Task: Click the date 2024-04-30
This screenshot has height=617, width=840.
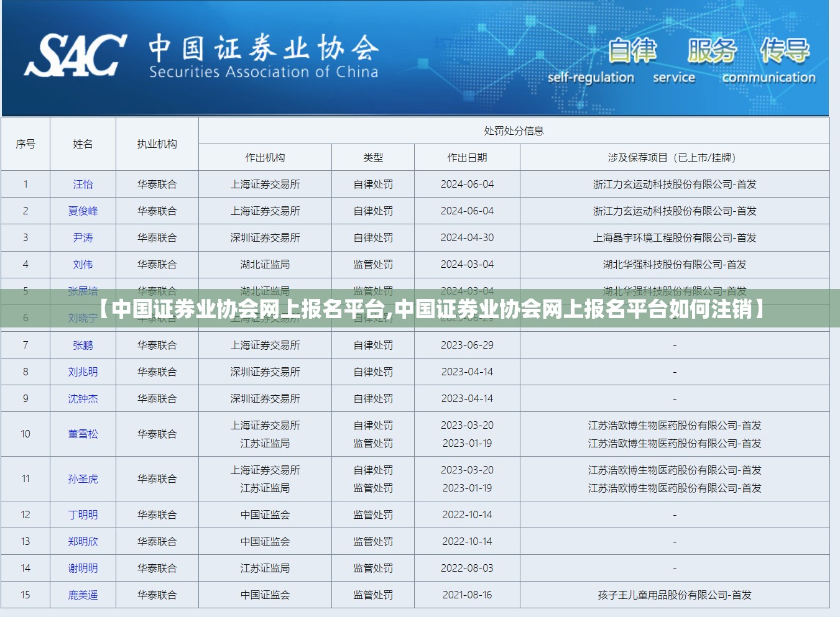Action: [x=467, y=237]
